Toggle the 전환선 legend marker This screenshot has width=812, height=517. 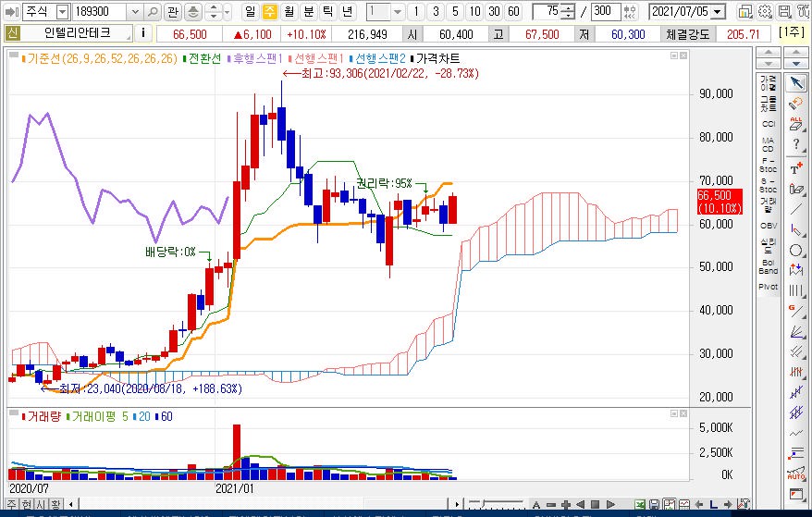(x=185, y=58)
